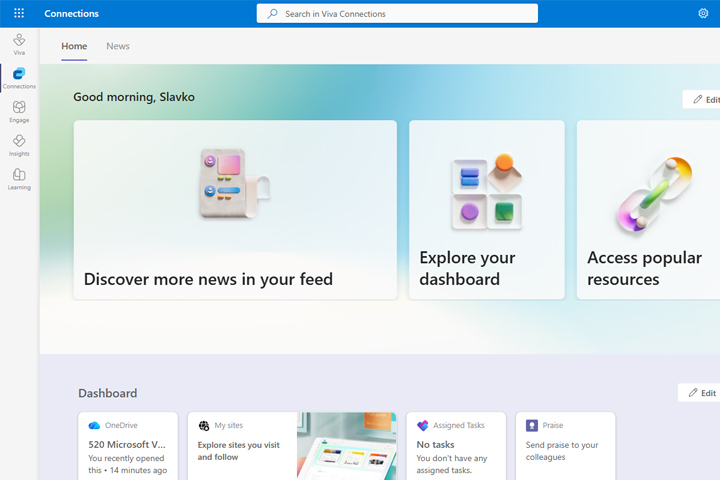Screen dimensions: 720x480
Task: Click the Praise icon on dashboard card
Action: [532, 425]
